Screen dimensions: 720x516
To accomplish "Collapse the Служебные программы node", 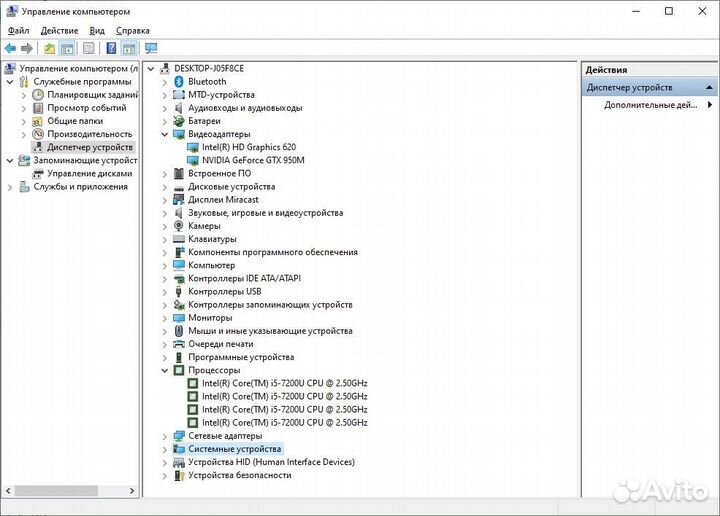I will (10, 82).
